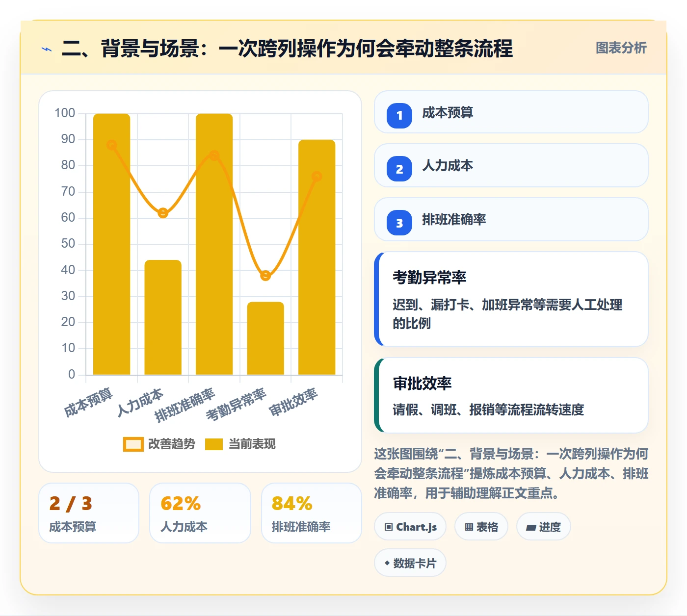Screen dimensions: 687x616
Task: Toggle the 当前表现 legend swatch
Action: pyautogui.click(x=214, y=444)
